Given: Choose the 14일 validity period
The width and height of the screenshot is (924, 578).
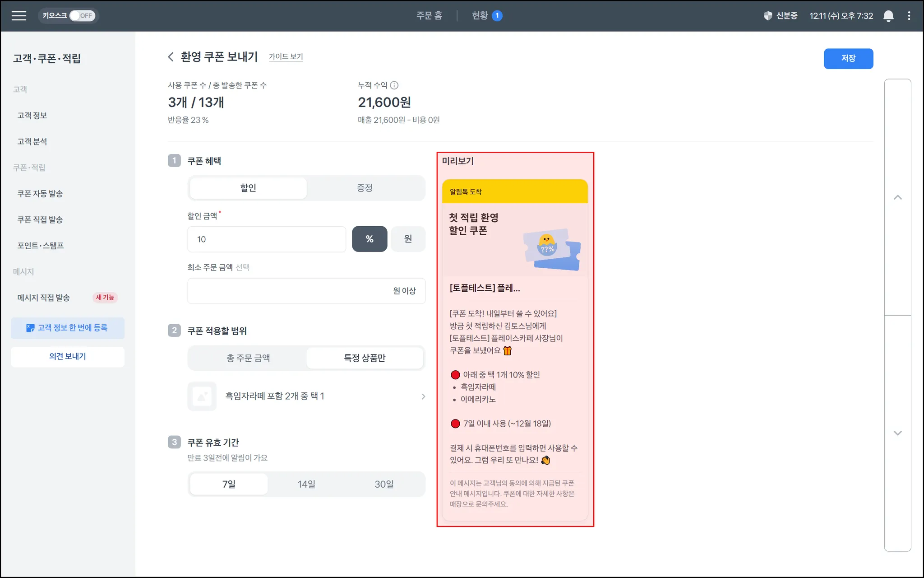Looking at the screenshot, I should tap(306, 484).
